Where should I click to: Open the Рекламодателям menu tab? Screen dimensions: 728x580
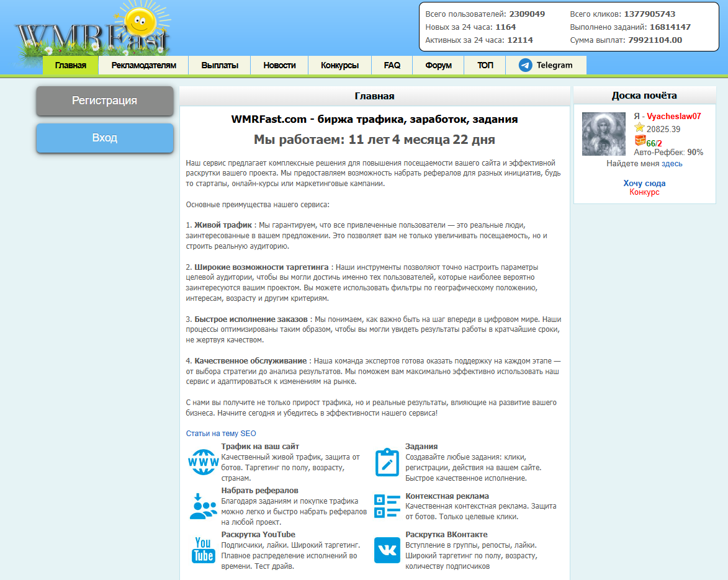coord(143,65)
